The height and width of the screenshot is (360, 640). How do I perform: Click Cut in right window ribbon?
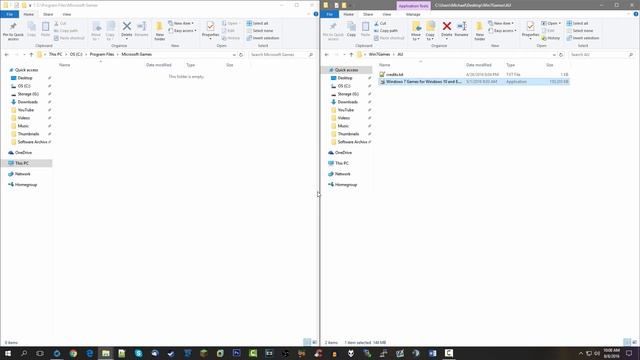[x=380, y=23]
